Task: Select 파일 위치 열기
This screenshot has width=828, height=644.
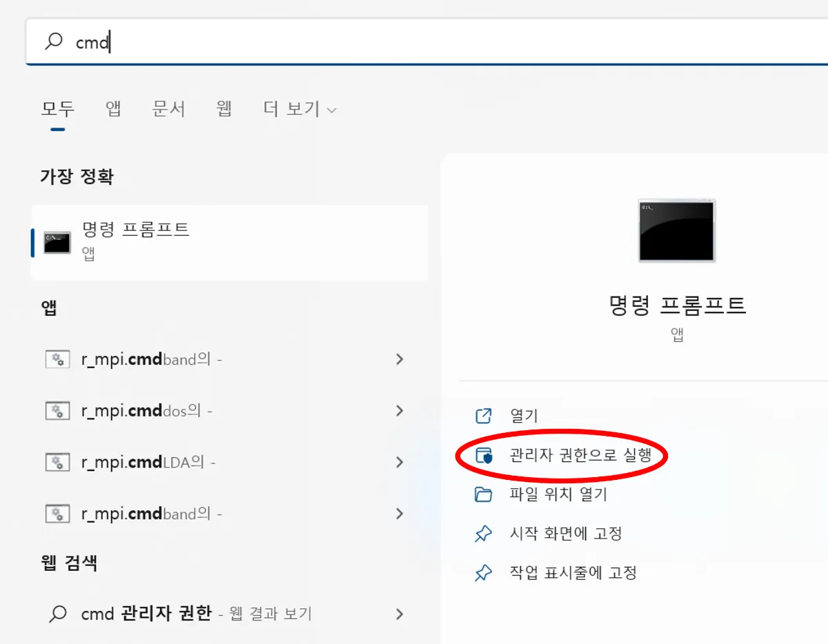Action: pyautogui.click(x=558, y=494)
